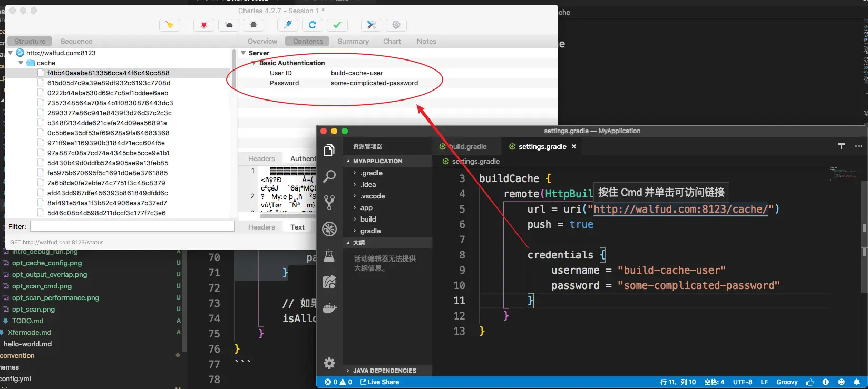Click the smiley feedback icon in status bar

coord(841,382)
